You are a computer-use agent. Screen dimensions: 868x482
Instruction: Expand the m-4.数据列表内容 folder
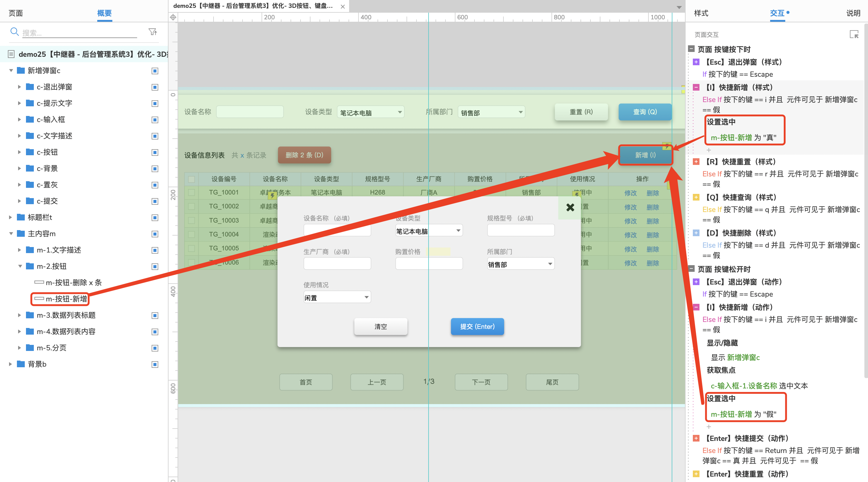pyautogui.click(x=20, y=332)
